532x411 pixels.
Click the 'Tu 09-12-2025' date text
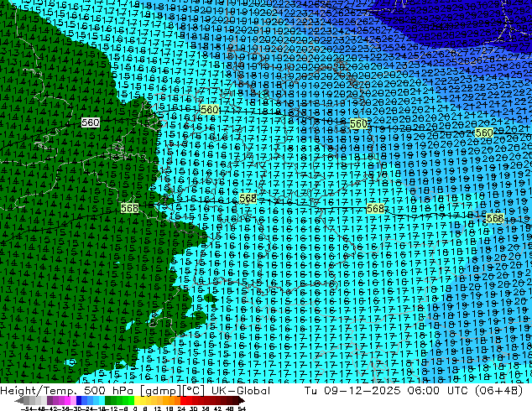tap(352, 390)
